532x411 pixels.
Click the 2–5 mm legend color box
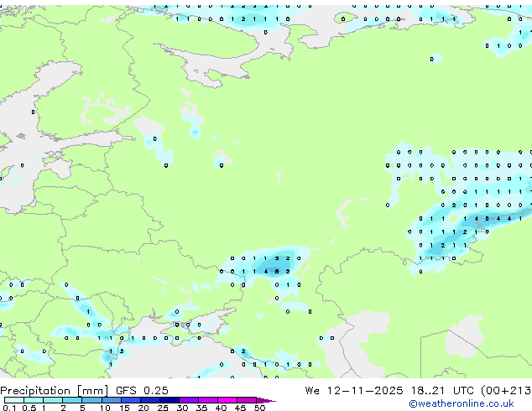coord(72,400)
